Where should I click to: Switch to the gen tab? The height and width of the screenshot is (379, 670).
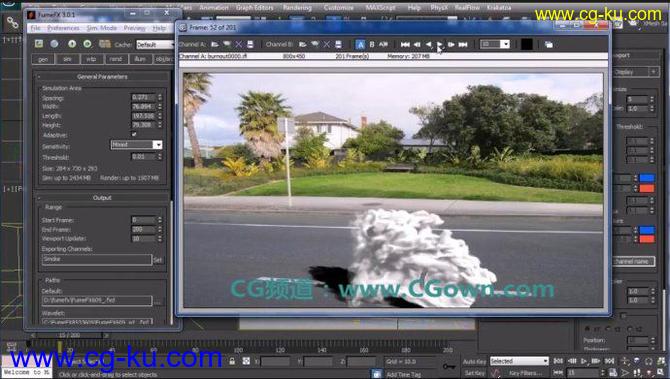[x=43, y=59]
